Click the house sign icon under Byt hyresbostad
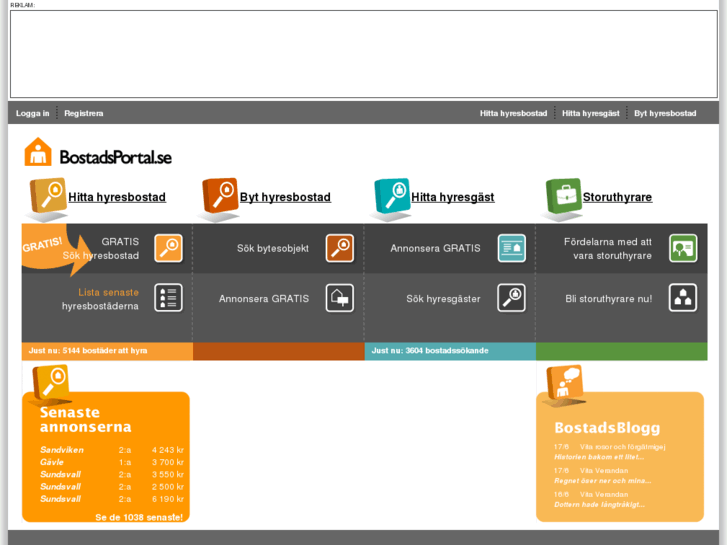Screen dimensions: 727x545 point(340,298)
